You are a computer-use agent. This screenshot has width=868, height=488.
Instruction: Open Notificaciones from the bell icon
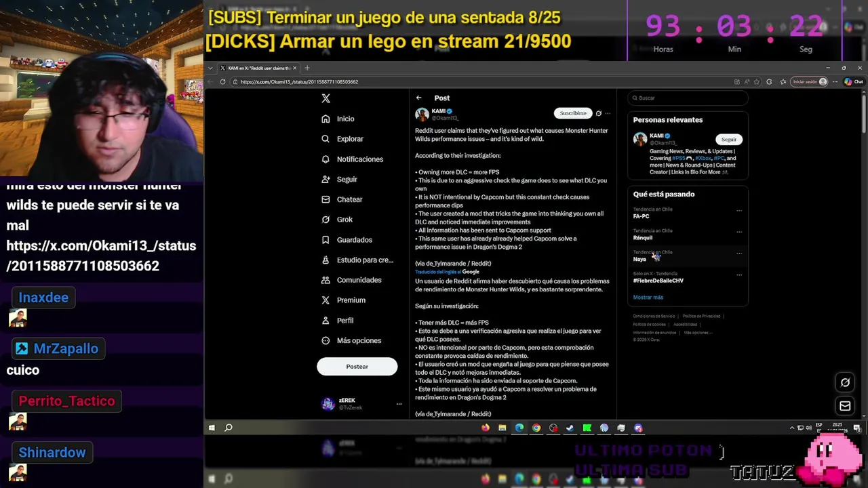point(325,159)
